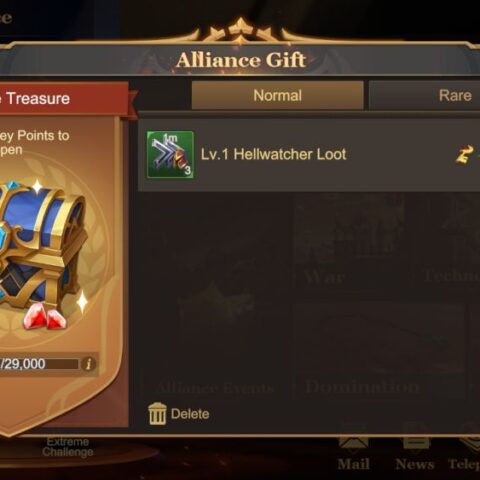Click the dimmed Domination option behind panel
Viewport: 480px width, 480px height.
[362, 387]
